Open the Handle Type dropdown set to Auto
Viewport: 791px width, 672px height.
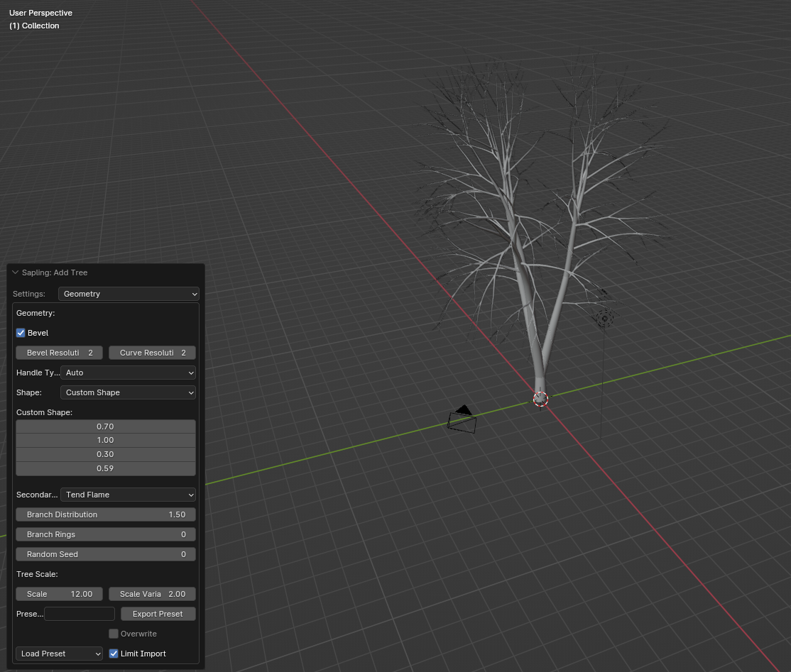(129, 373)
